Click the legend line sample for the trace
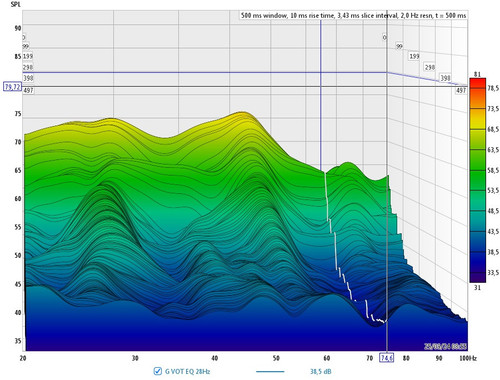The height and width of the screenshot is (380, 500). coord(270,371)
